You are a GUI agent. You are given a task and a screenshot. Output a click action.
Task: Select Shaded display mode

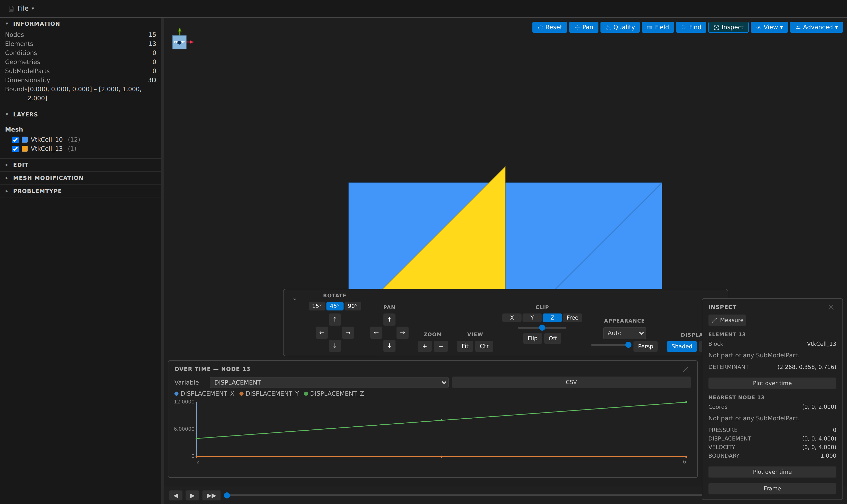(x=682, y=346)
